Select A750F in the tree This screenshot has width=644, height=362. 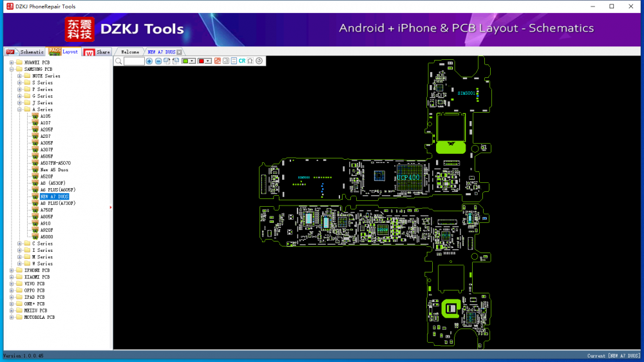click(x=46, y=210)
